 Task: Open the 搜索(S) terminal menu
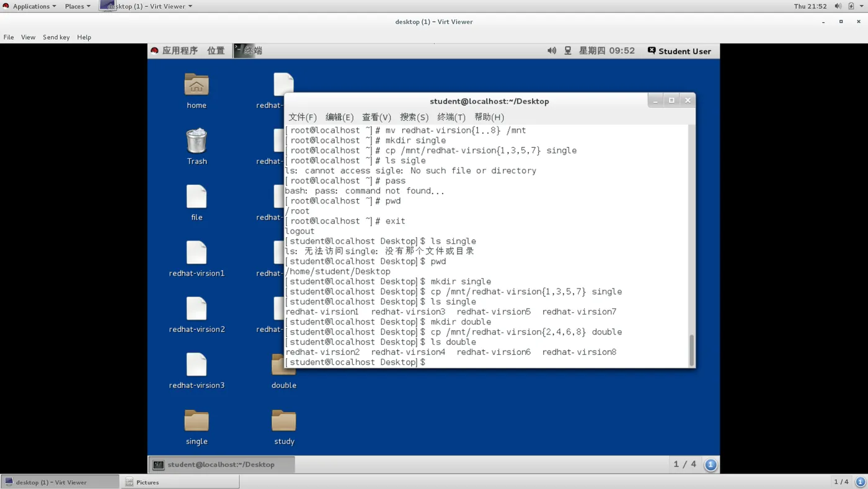tap(414, 117)
